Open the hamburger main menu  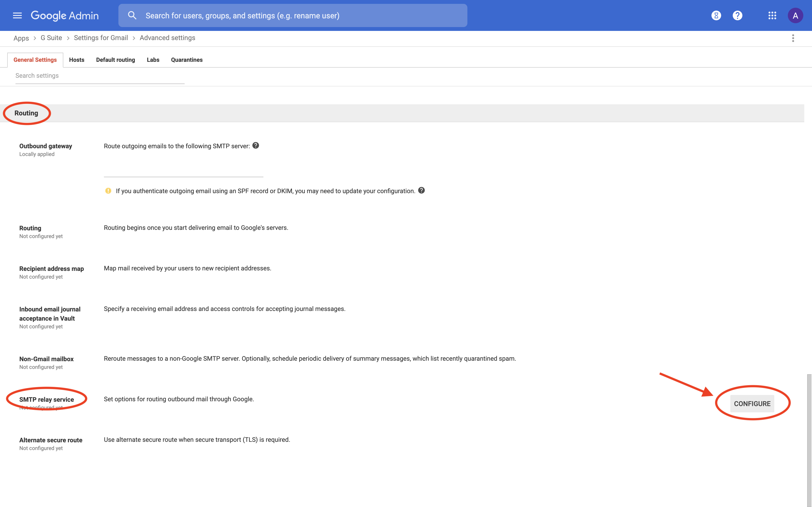click(x=17, y=15)
